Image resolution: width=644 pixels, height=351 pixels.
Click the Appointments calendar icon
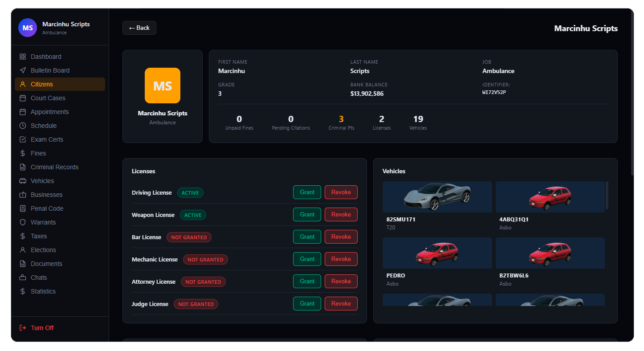tap(23, 112)
